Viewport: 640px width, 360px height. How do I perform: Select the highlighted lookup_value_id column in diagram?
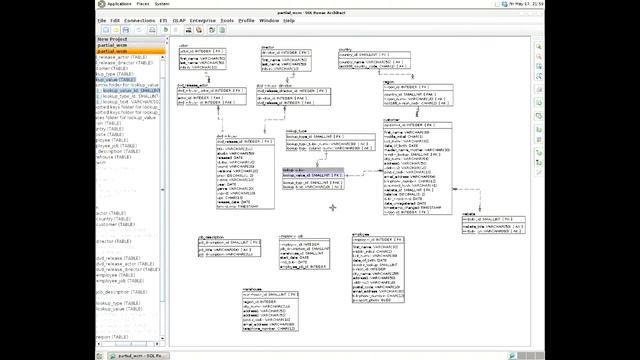[x=313, y=175]
